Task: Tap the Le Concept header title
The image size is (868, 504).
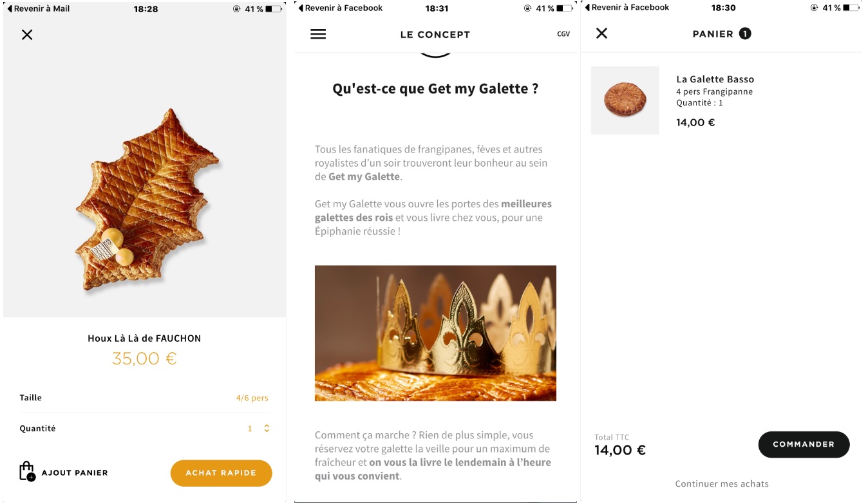Action: (435, 35)
